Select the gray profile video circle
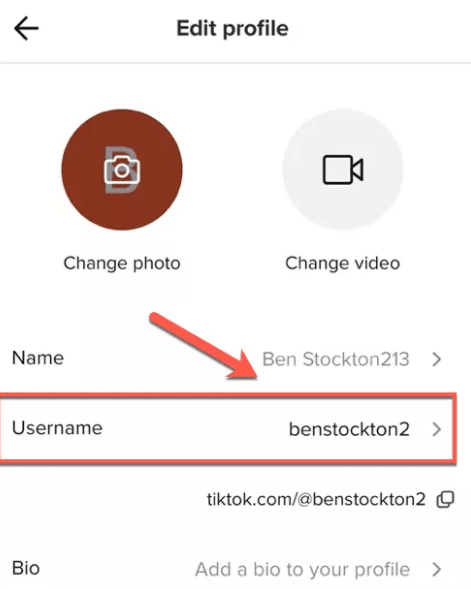 coord(343,169)
